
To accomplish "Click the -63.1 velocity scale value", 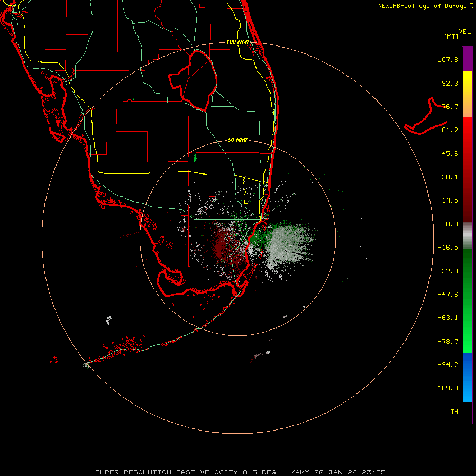I will (x=448, y=318).
